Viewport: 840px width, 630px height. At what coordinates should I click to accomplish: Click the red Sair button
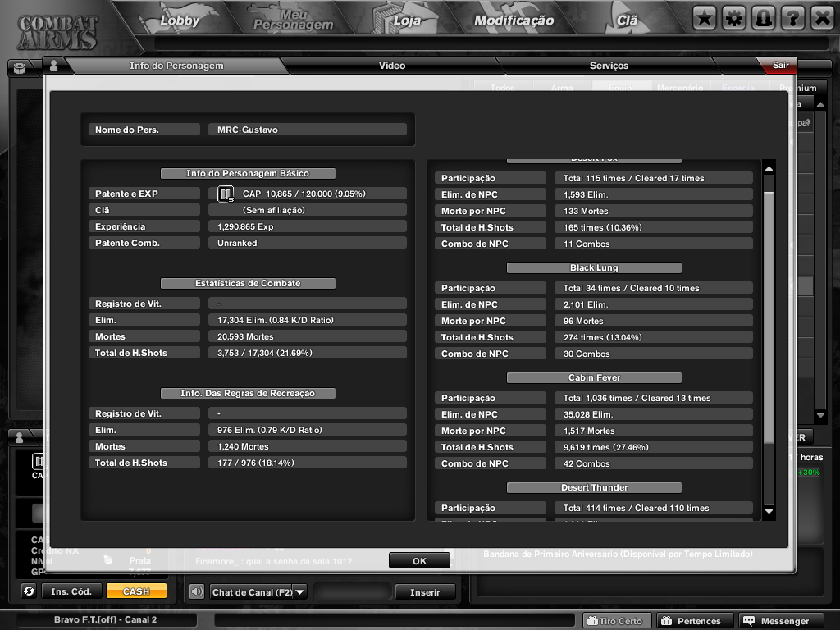point(780,66)
